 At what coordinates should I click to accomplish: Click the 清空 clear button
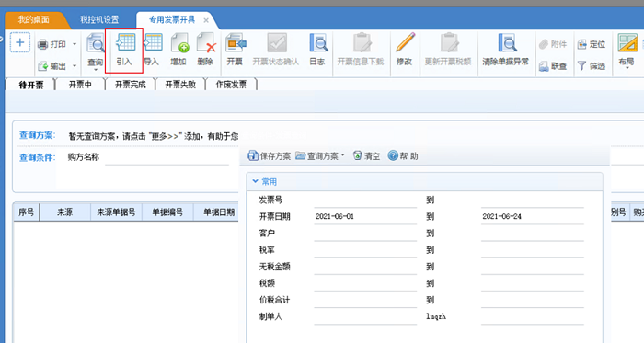[x=366, y=156]
